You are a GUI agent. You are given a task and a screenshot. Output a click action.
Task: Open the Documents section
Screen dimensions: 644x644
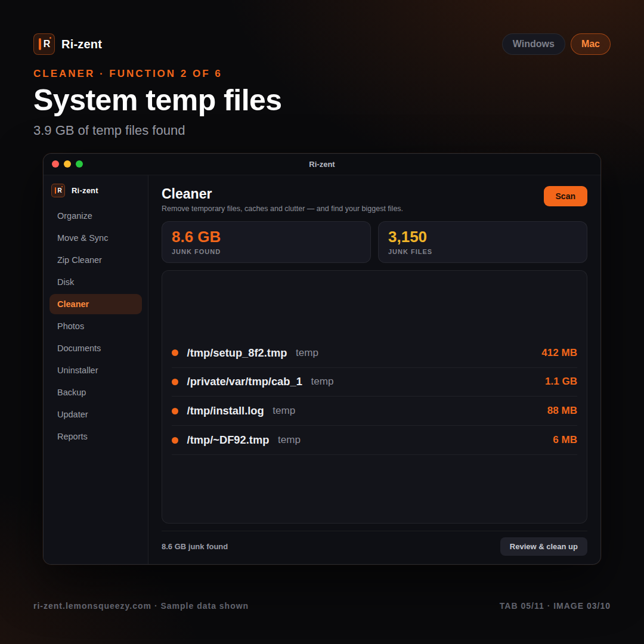tap(95, 348)
